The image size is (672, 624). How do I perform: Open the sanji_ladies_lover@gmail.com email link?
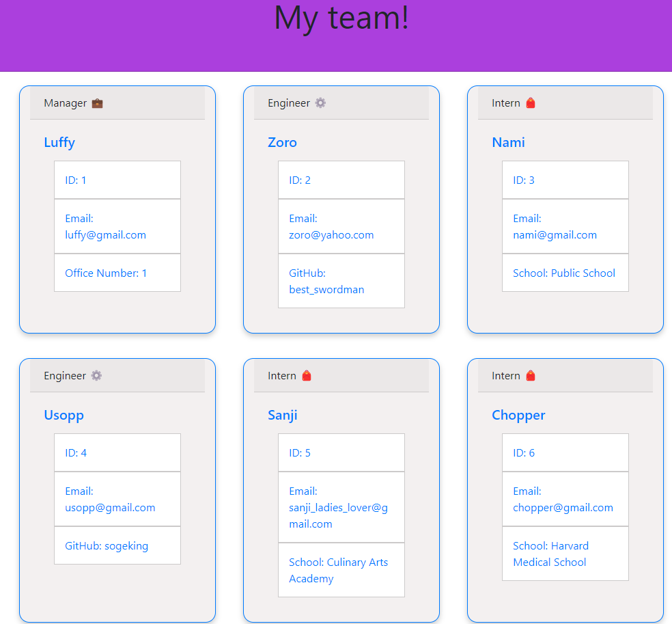pyautogui.click(x=339, y=516)
